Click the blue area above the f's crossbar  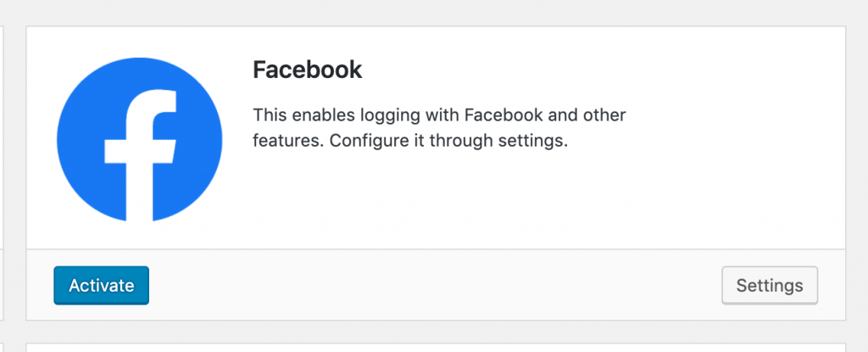(x=88, y=111)
